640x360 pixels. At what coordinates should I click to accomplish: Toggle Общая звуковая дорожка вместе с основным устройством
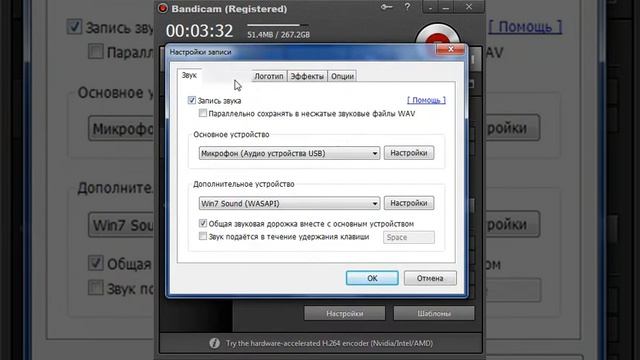click(203, 223)
